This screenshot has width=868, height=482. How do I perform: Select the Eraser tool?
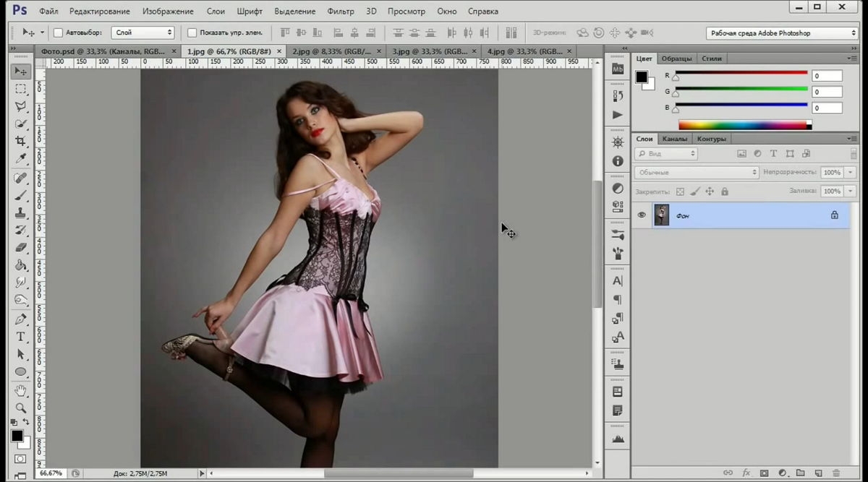point(20,247)
